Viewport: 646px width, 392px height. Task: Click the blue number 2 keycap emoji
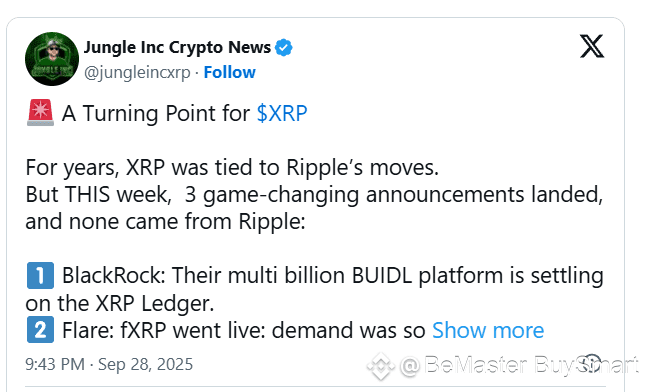(40, 330)
